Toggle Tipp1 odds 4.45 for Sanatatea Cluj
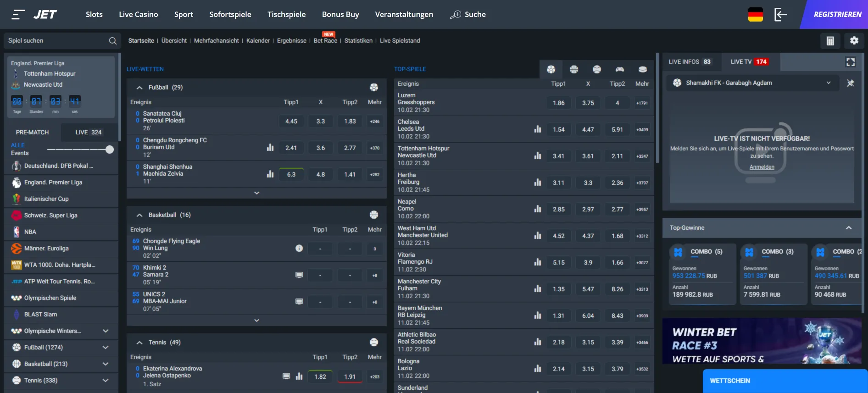Viewport: 868px width, 393px height. pyautogui.click(x=291, y=122)
